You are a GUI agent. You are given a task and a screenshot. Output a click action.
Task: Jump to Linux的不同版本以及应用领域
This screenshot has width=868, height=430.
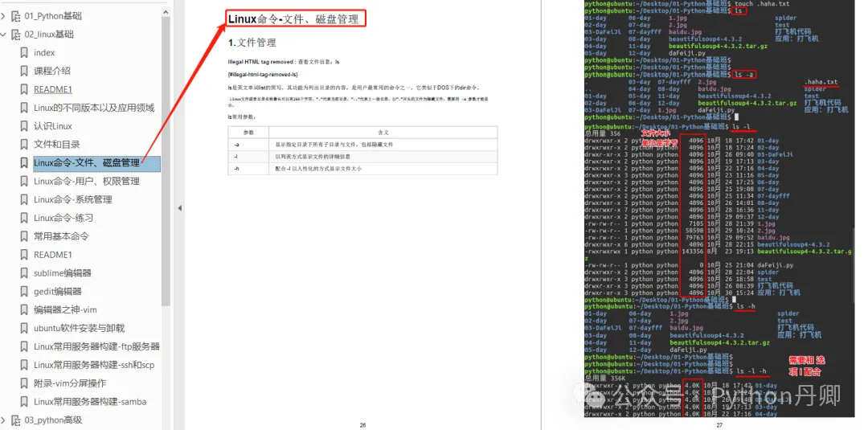pyautogui.click(x=94, y=108)
